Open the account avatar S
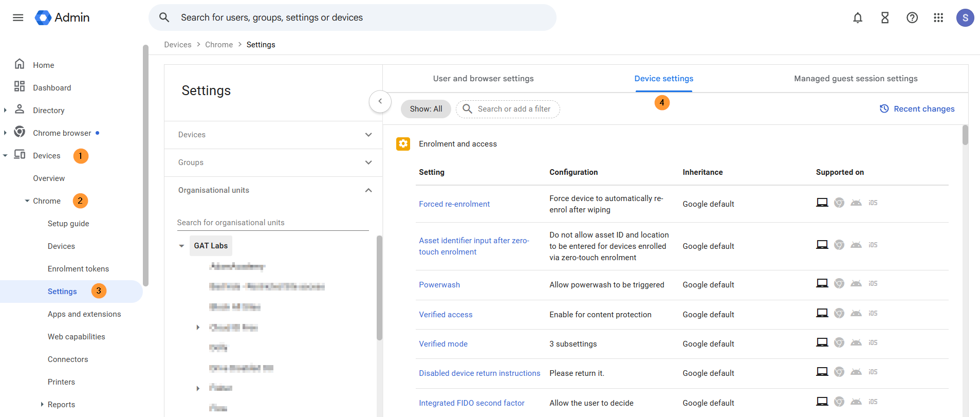The width and height of the screenshot is (980, 417). (965, 18)
